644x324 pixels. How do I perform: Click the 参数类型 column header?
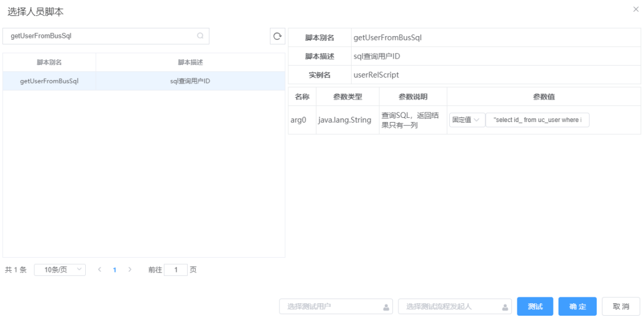pyautogui.click(x=347, y=97)
